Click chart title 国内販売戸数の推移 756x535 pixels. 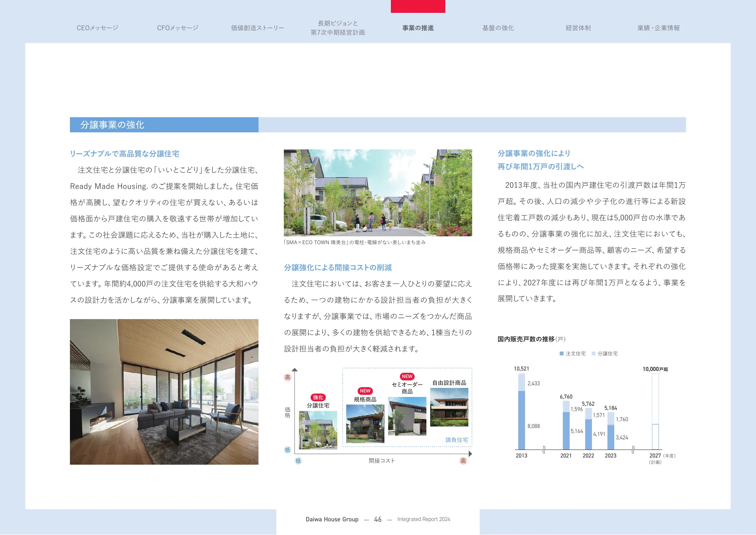click(526, 339)
